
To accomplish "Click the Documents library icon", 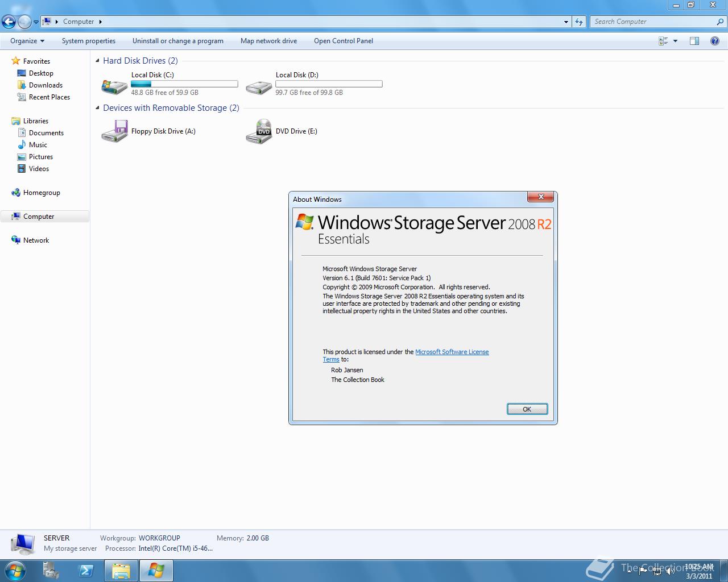I will coord(22,133).
